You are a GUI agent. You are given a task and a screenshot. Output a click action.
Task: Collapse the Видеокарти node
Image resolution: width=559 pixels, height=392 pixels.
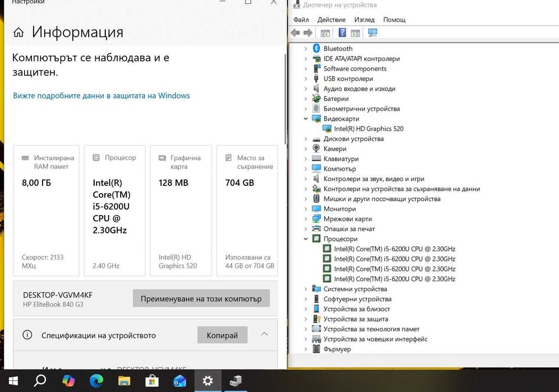coord(306,119)
